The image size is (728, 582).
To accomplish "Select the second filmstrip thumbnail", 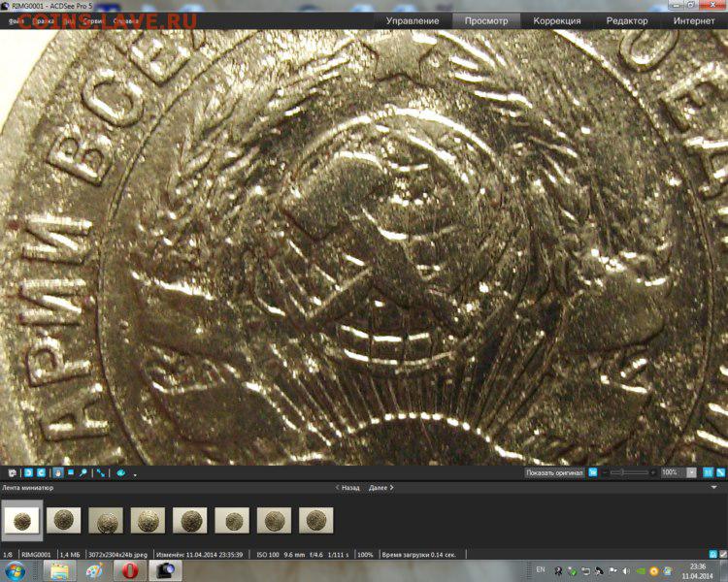I will [x=64, y=520].
